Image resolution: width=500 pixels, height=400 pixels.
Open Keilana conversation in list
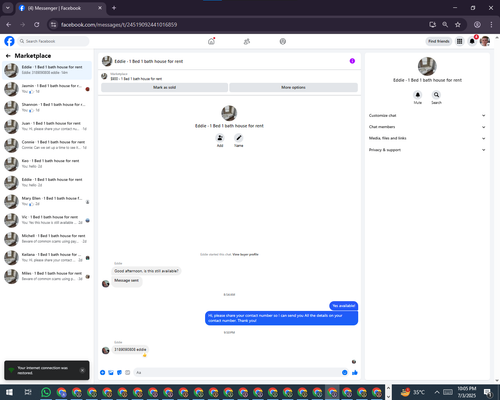pyautogui.click(x=47, y=257)
